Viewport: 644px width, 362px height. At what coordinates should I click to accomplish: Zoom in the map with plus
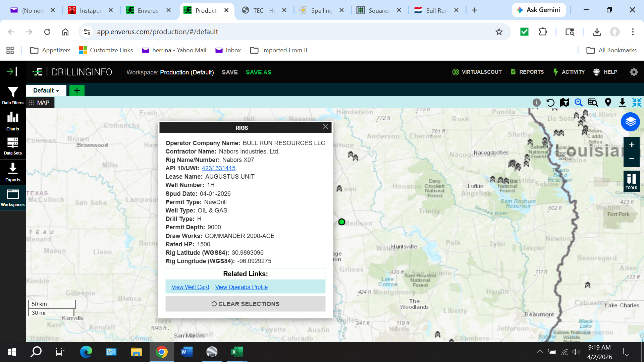point(631,145)
